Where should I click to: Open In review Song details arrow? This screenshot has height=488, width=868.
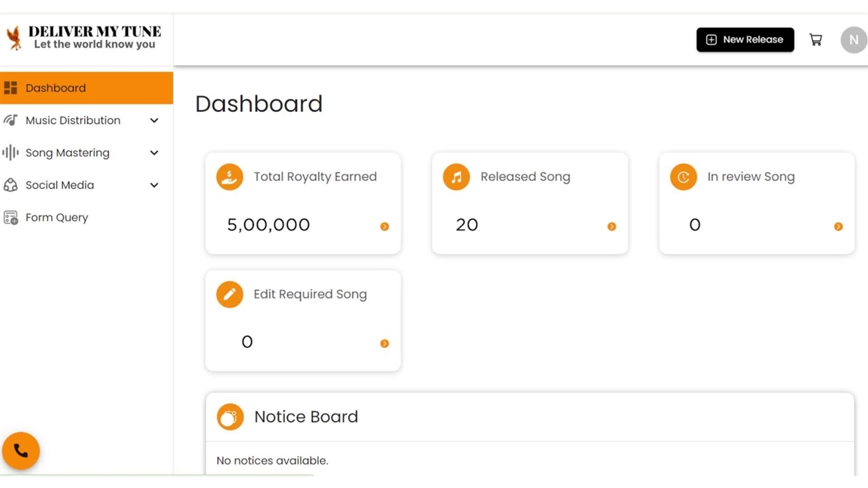pyautogui.click(x=838, y=226)
